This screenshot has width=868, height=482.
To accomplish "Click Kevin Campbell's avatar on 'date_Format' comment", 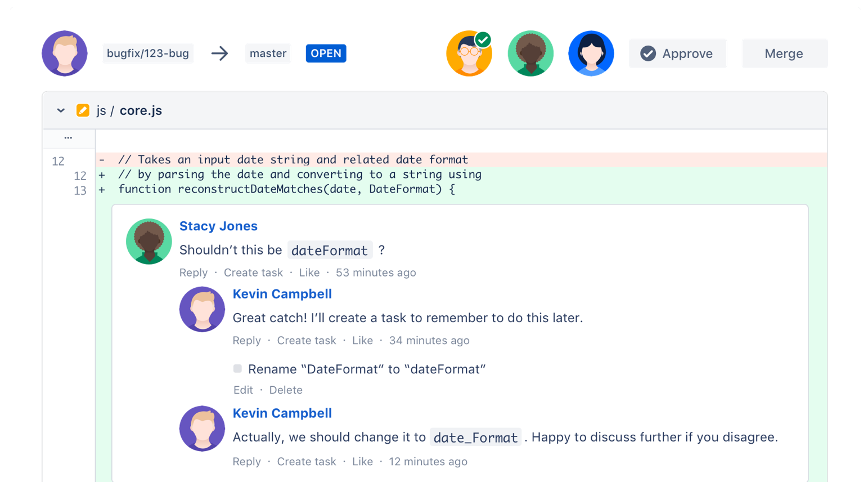I will coord(202,429).
